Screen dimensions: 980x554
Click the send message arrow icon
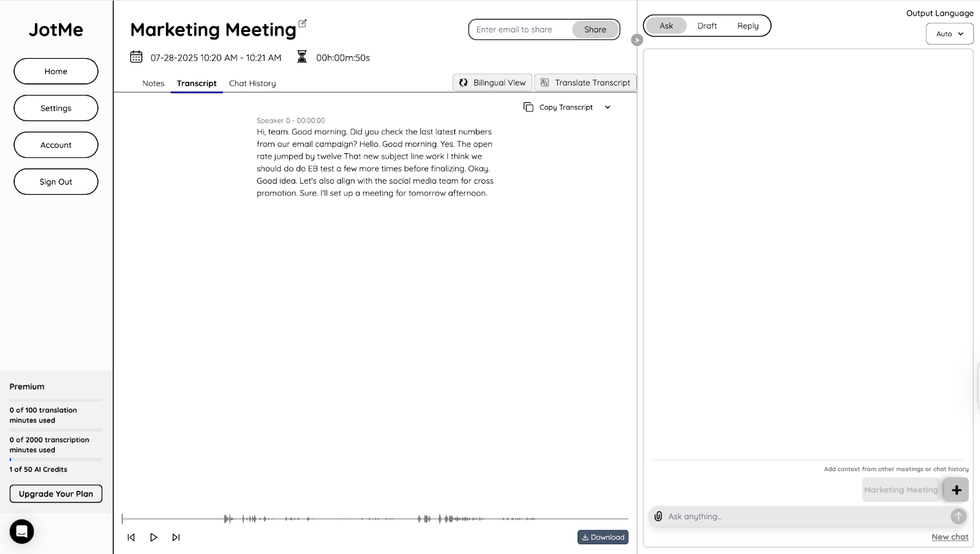coord(958,517)
